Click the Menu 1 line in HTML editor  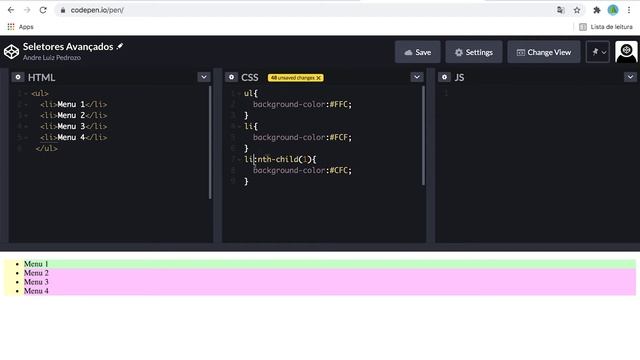(x=73, y=104)
